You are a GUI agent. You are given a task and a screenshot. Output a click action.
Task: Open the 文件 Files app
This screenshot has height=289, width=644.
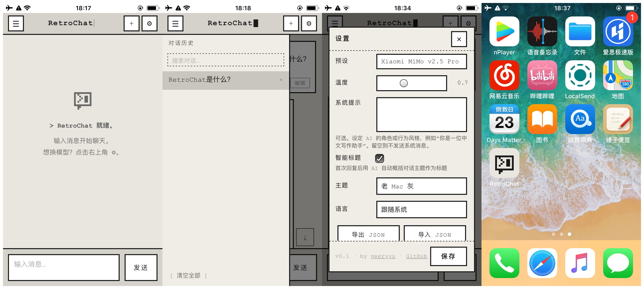pyautogui.click(x=580, y=31)
